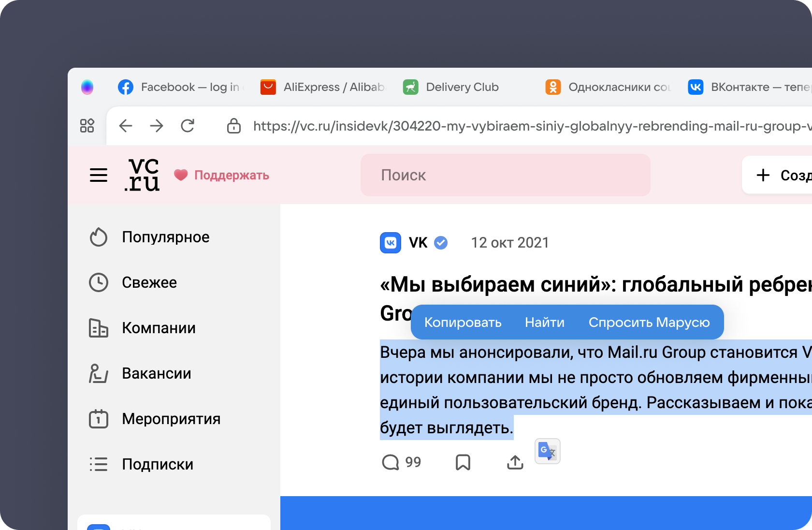The width and height of the screenshot is (812, 530).
Task: Click the plus icon in Создать button
Action: 763,175
